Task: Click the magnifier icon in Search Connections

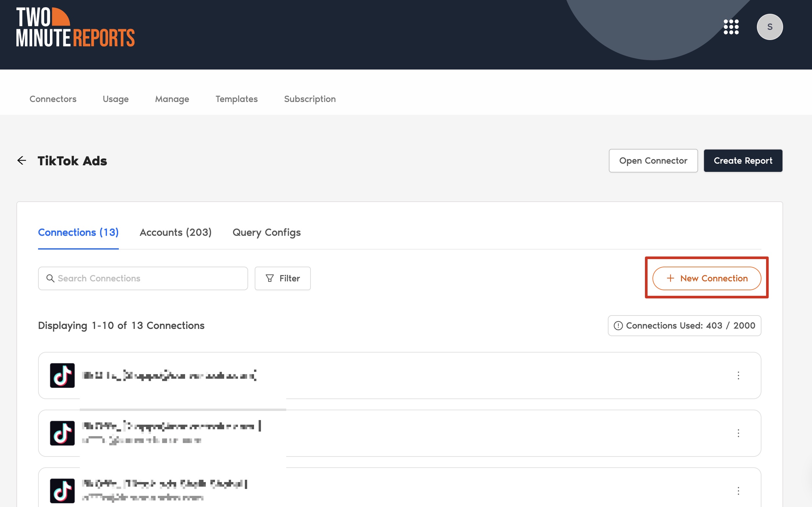Action: tap(50, 278)
